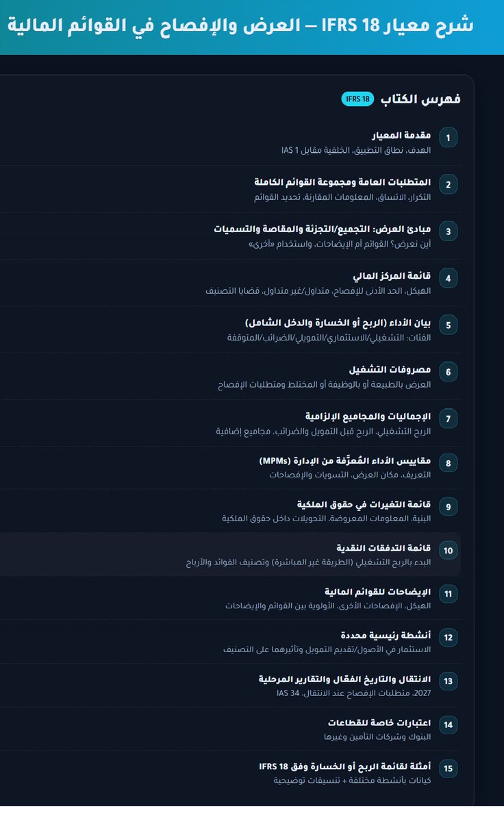This screenshot has width=504, height=822.
Task: Open chapter 2 المتطلبات العامة ومجموعة القوائم الكاملة
Action: coord(342,182)
